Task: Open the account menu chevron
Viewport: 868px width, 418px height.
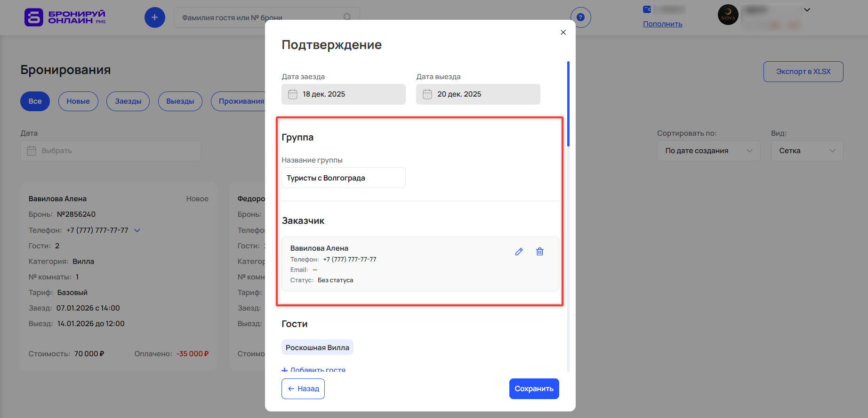Action: [x=807, y=10]
